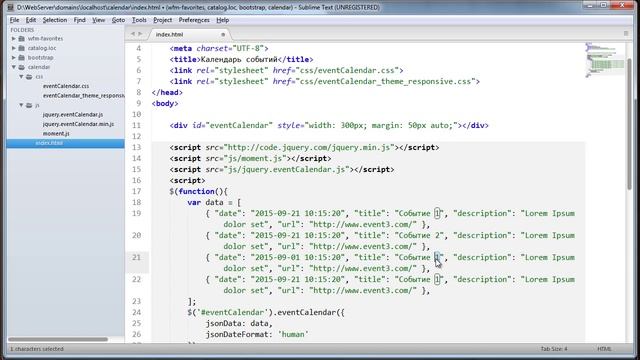Select the catalog.loc folder
640x360 pixels.
coord(42,48)
